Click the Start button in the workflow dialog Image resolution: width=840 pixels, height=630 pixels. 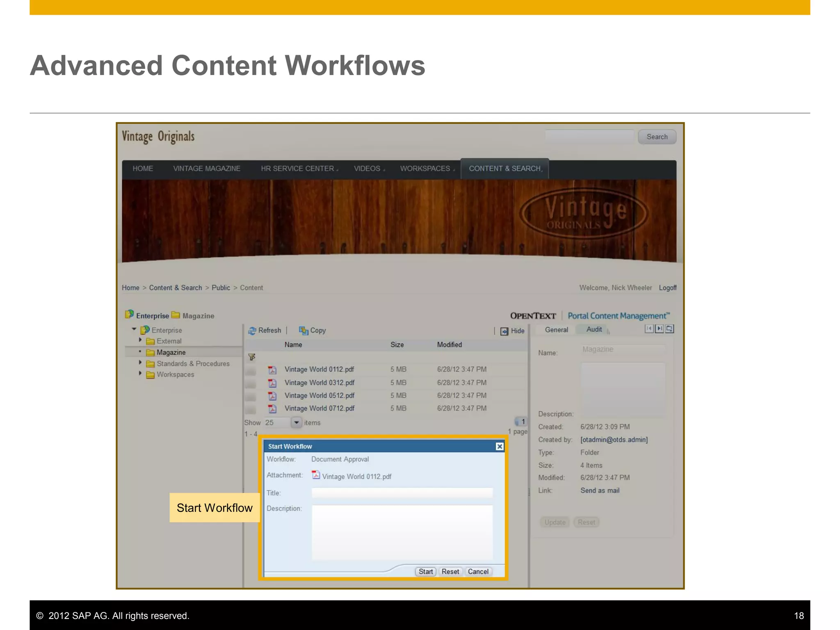426,572
